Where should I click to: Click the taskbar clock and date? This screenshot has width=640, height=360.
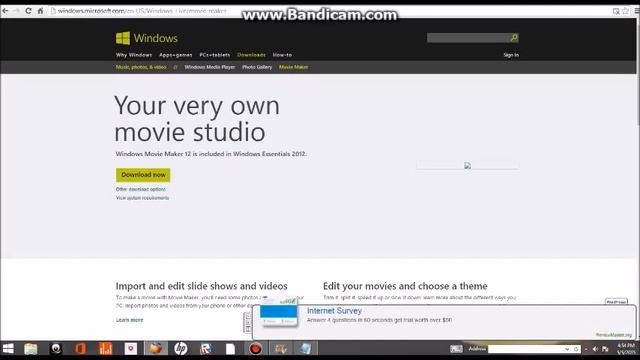tap(626, 349)
